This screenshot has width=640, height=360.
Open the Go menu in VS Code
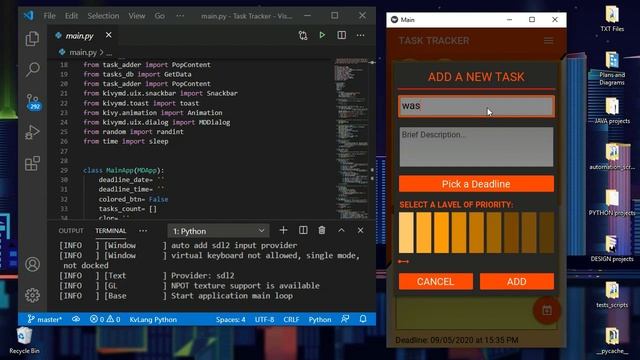pyautogui.click(x=160, y=16)
